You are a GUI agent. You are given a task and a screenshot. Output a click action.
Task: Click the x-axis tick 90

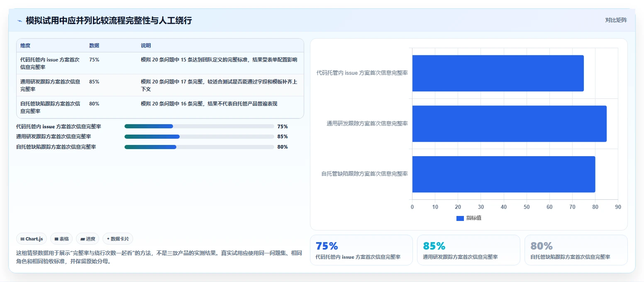618,207
